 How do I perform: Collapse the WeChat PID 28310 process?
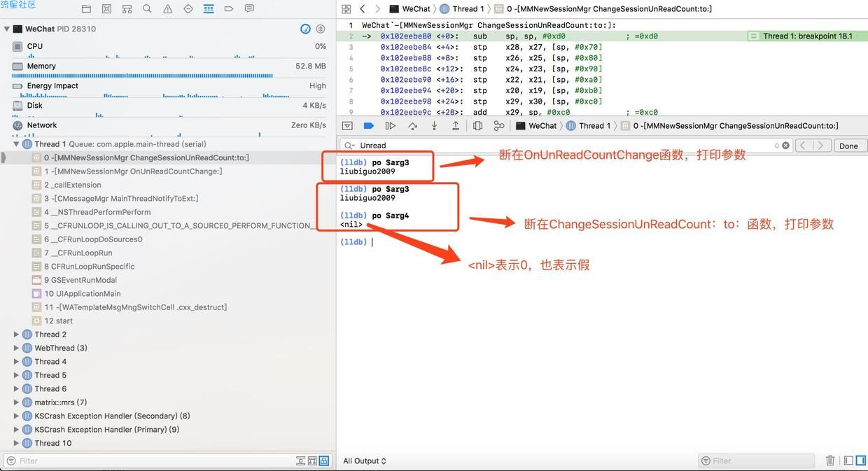[7, 29]
